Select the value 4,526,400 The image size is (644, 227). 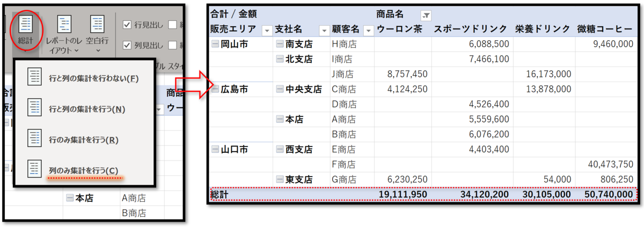point(489,104)
